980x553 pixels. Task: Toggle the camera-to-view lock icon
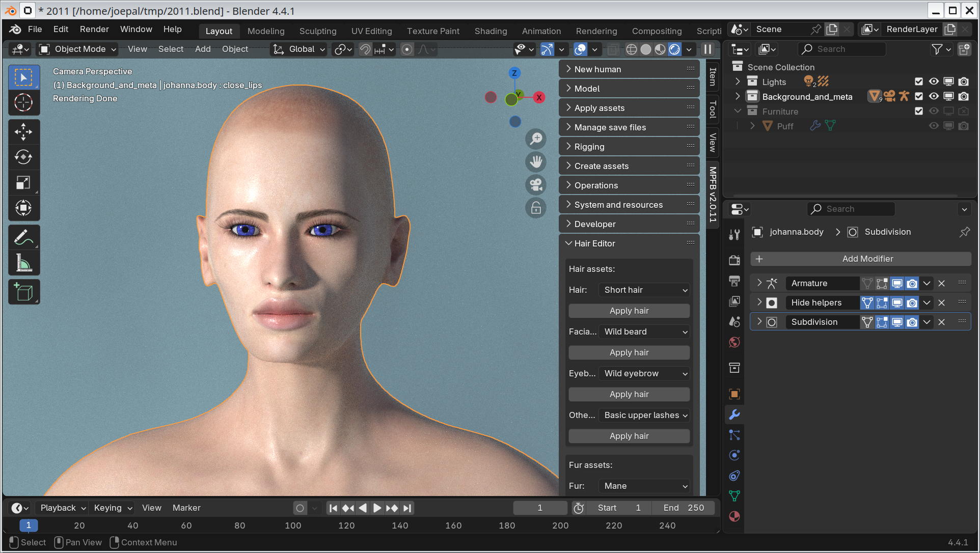point(536,208)
